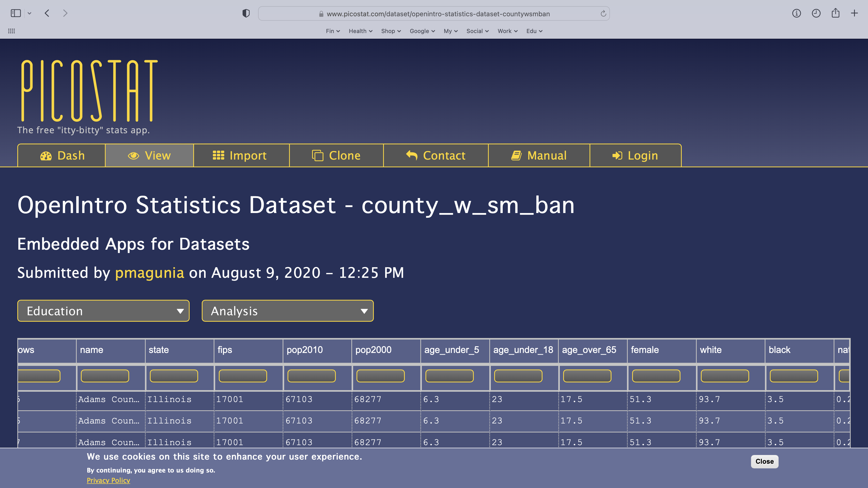Click the name column filter field
This screenshot has width=868, height=488.
click(105, 376)
